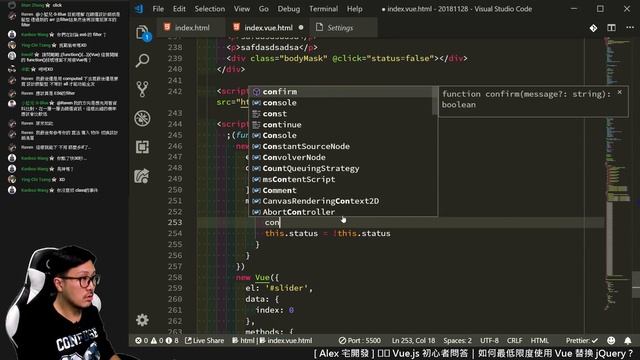Screen dimensions: 640x360
Task: Click unsaved dot on index.vue.html tab
Action: tap(301, 28)
